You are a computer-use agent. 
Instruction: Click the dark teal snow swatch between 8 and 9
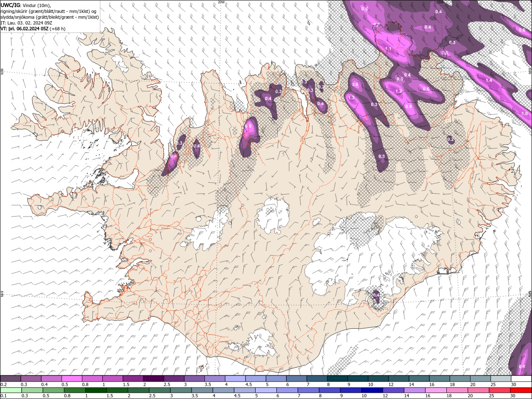click(337, 379)
